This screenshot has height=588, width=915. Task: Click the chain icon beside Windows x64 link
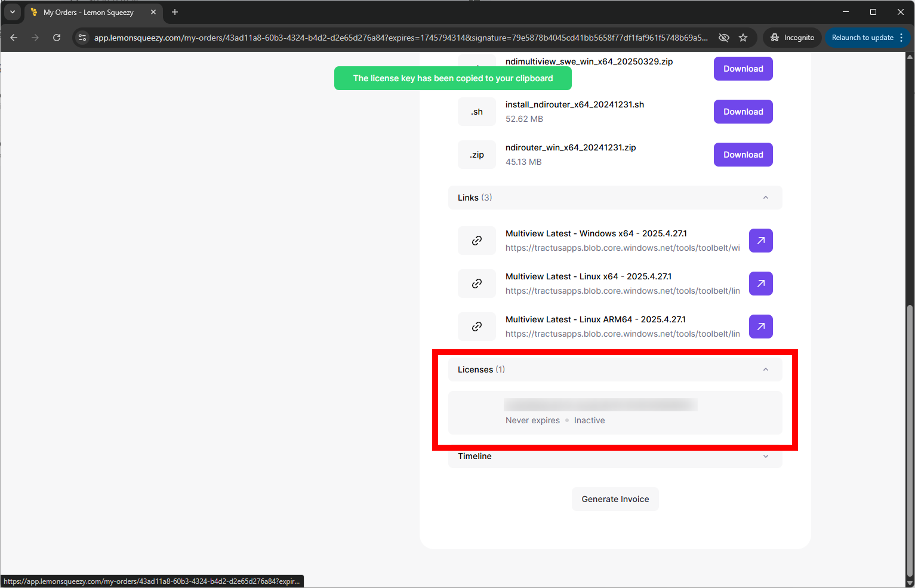476,241
